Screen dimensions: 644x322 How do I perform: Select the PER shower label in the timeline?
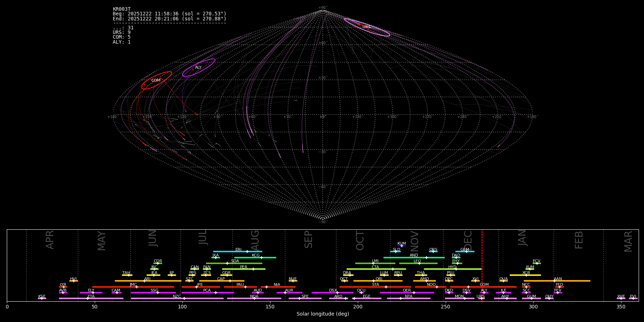point(244,267)
